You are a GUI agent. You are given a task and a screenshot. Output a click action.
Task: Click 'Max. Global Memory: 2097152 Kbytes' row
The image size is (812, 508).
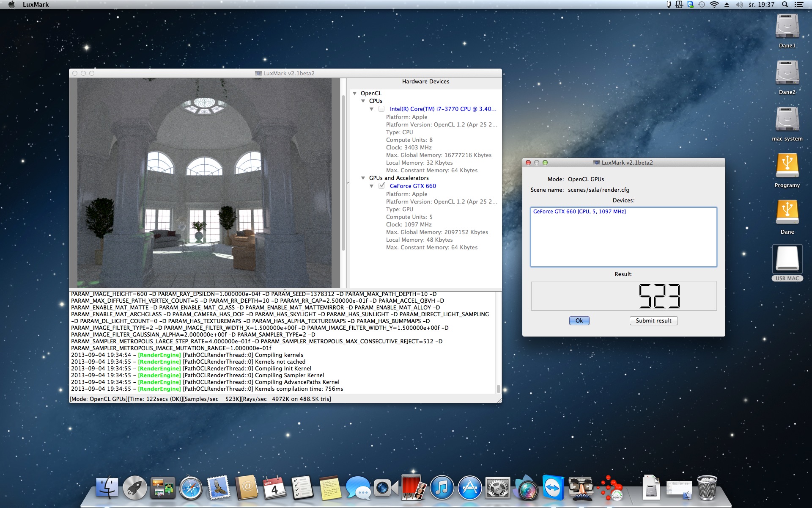(437, 232)
